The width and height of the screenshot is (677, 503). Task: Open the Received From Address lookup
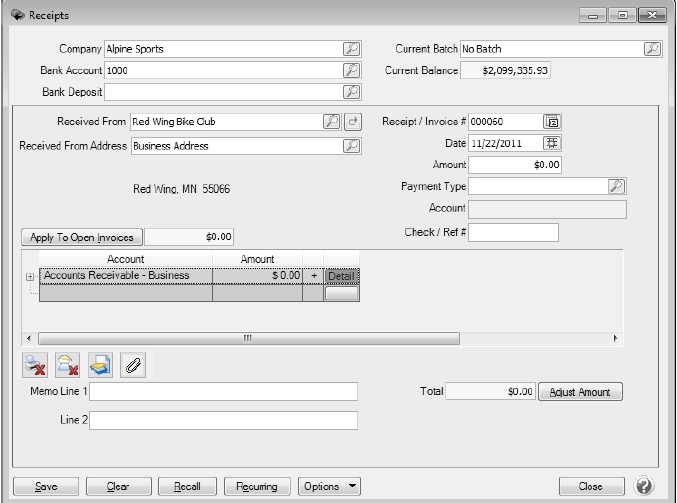[351, 146]
